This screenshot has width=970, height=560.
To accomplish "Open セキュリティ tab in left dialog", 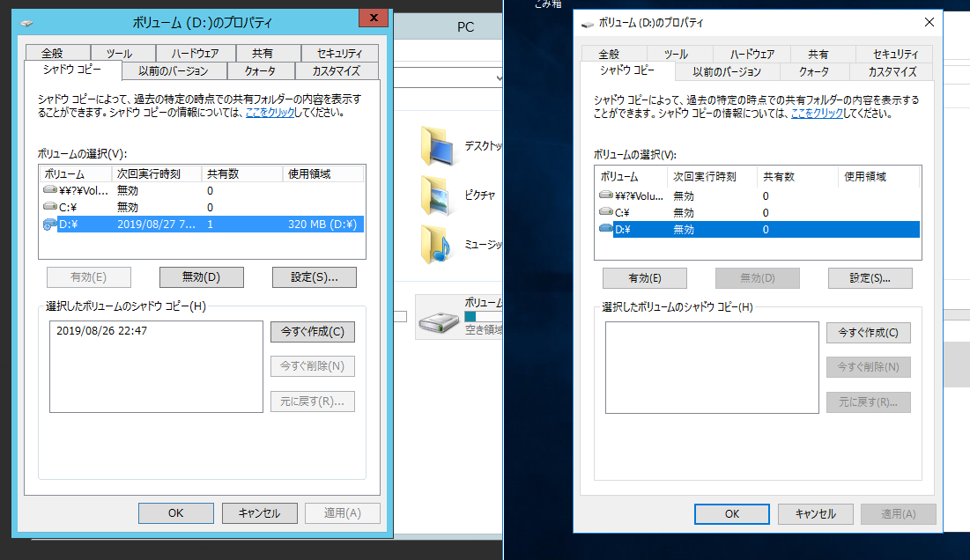I will [x=339, y=53].
